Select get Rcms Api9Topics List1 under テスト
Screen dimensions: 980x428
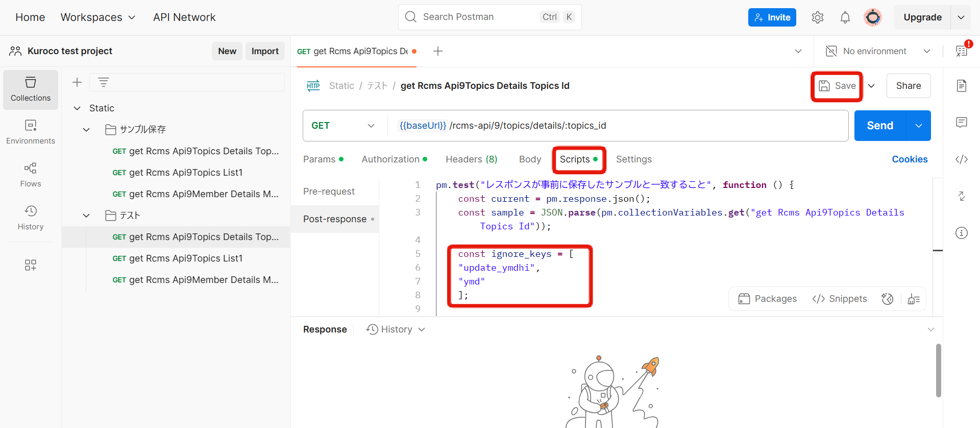[185, 258]
